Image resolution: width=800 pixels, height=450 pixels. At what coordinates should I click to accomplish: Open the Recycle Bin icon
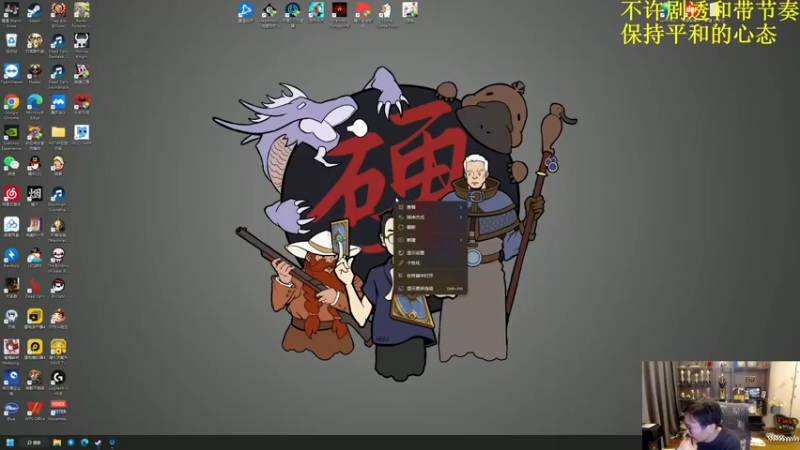(x=11, y=43)
